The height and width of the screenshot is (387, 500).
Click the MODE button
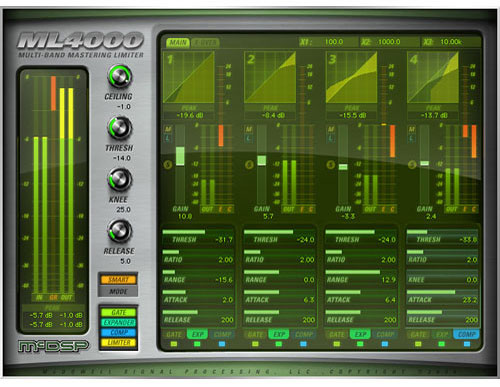point(118,291)
